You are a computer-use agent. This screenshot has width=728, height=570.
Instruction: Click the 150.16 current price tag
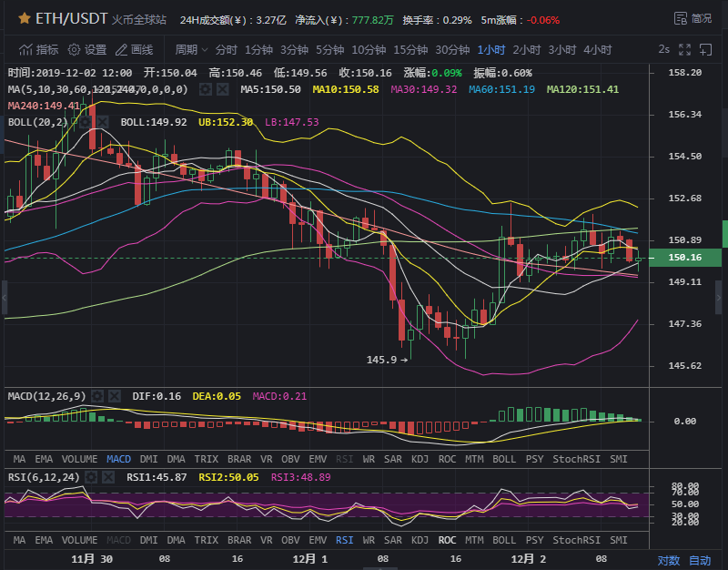pos(685,258)
